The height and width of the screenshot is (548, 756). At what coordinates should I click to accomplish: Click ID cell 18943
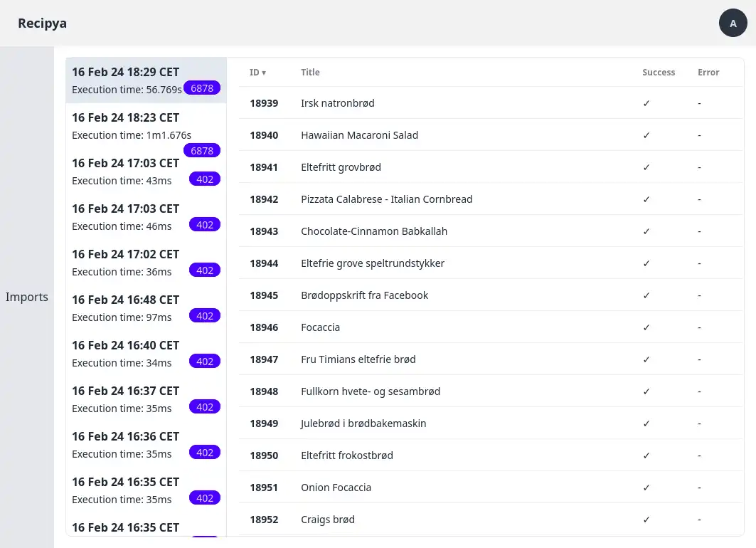pos(264,231)
